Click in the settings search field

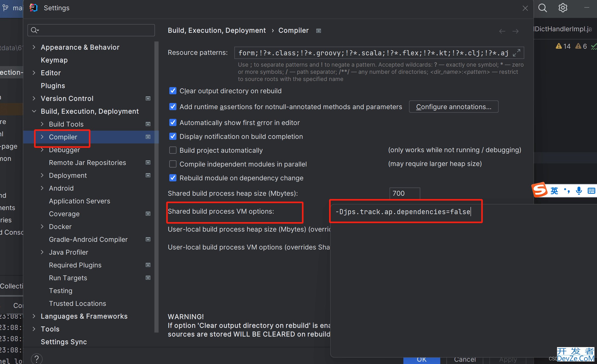coord(91,30)
